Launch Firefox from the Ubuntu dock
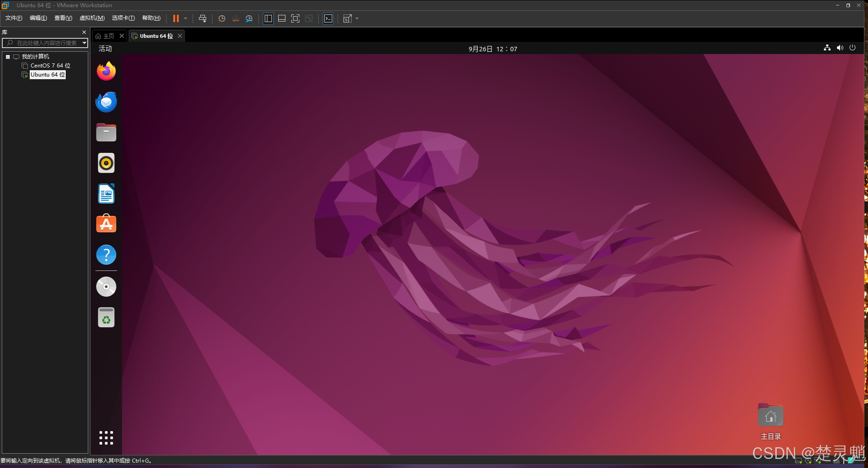Viewport: 868px width, 468px height. [106, 71]
